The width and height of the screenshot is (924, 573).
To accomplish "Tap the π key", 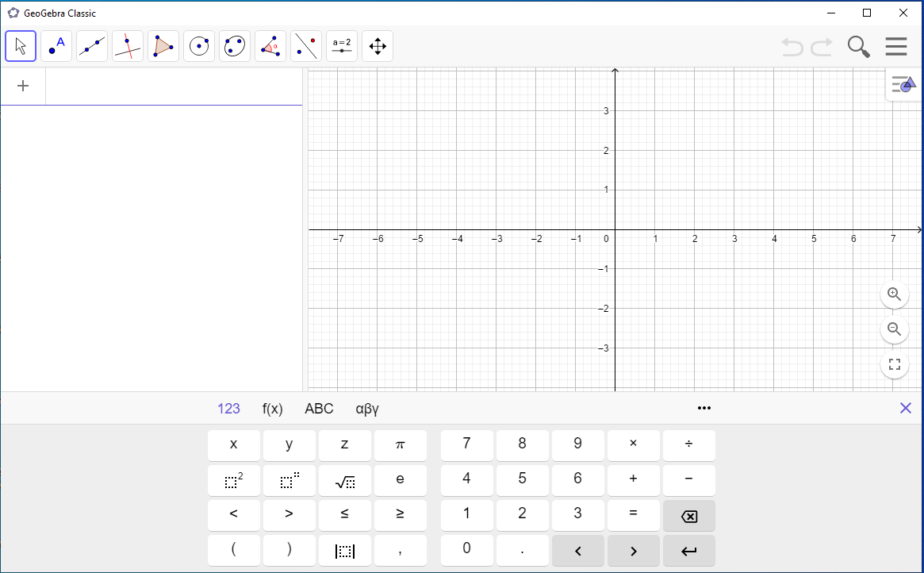I will tap(400, 445).
